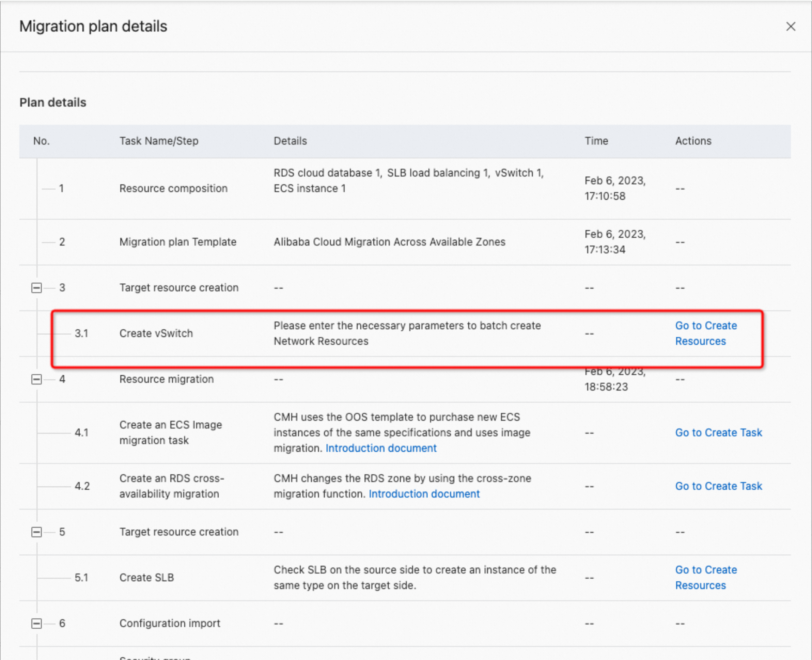Viewport: 812px width, 660px height.
Task: Click 'Alibaba Cloud Migration Across Available Zones' detail
Action: (x=390, y=242)
